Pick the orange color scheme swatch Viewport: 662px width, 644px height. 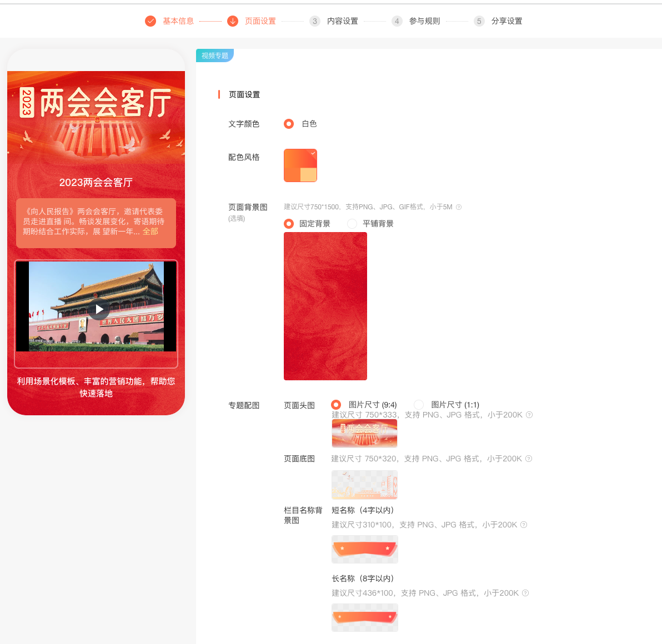pos(300,165)
